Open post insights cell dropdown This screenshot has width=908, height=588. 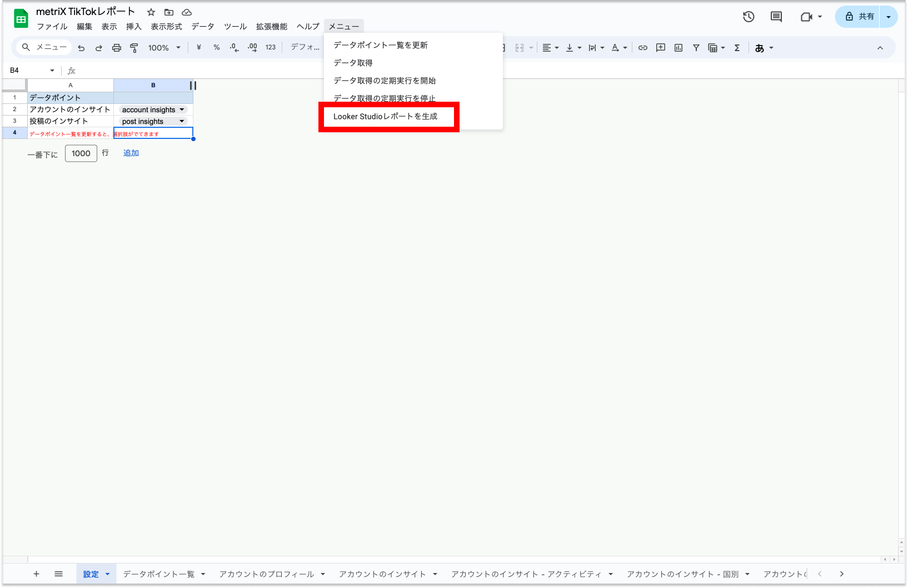[182, 121]
